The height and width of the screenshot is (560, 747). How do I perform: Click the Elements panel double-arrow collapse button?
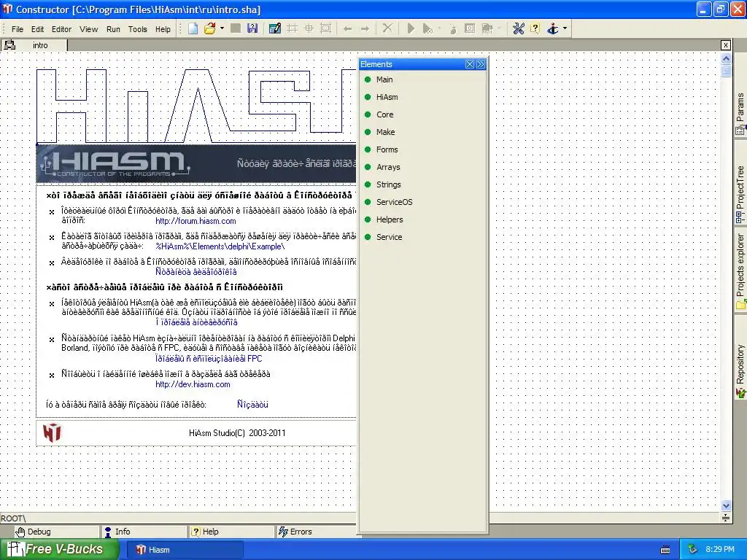coord(481,64)
